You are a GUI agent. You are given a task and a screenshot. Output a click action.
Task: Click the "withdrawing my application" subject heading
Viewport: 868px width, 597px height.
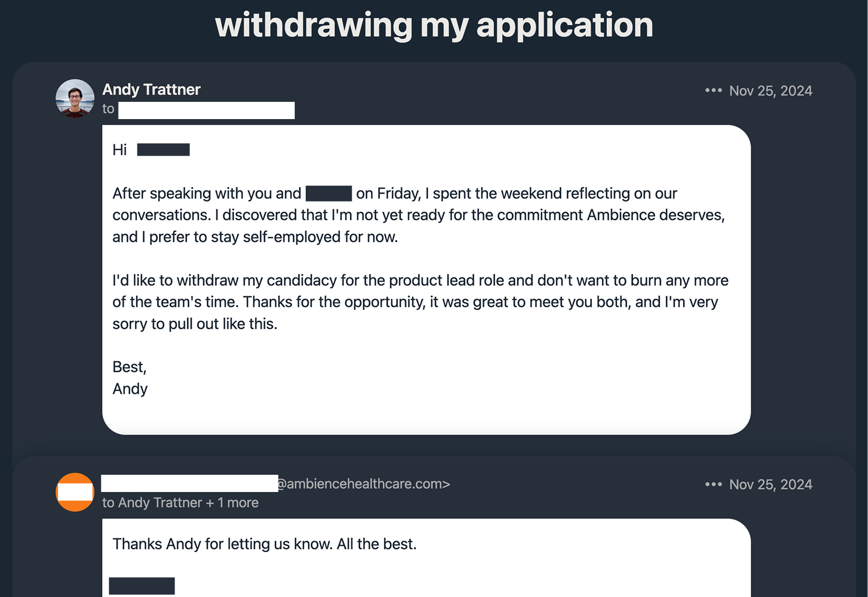(434, 25)
